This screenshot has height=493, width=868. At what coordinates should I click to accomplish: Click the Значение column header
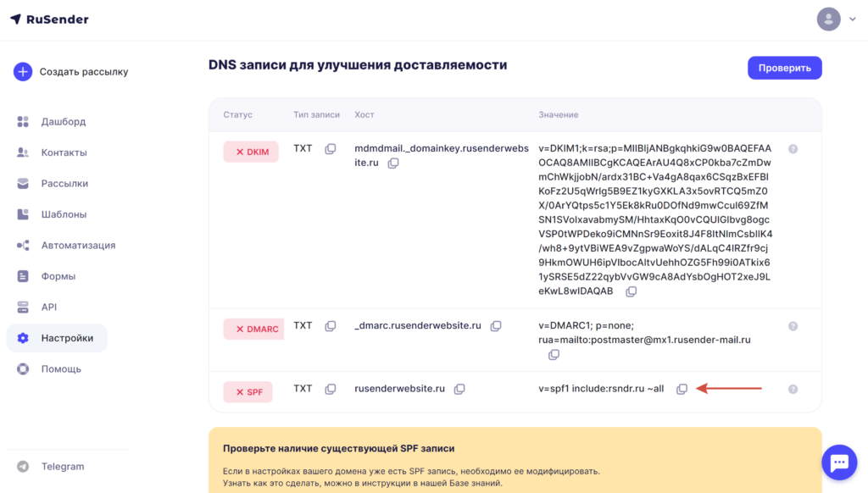(558, 114)
